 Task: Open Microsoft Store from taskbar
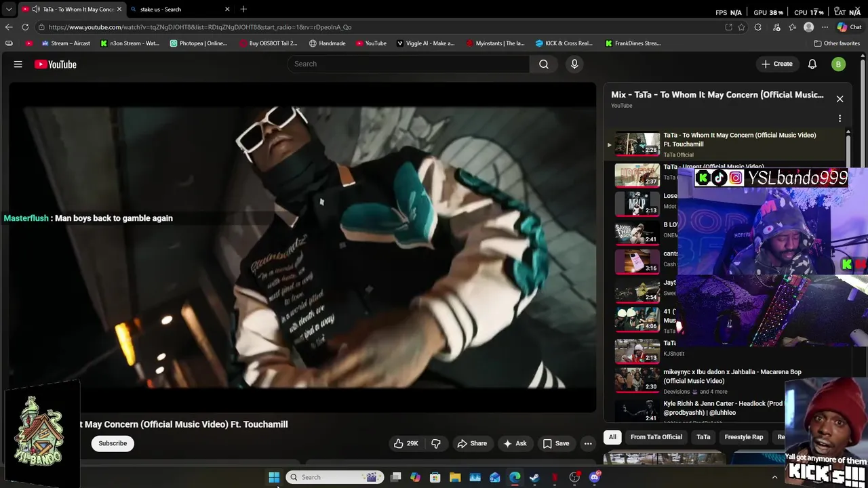tap(435, 477)
